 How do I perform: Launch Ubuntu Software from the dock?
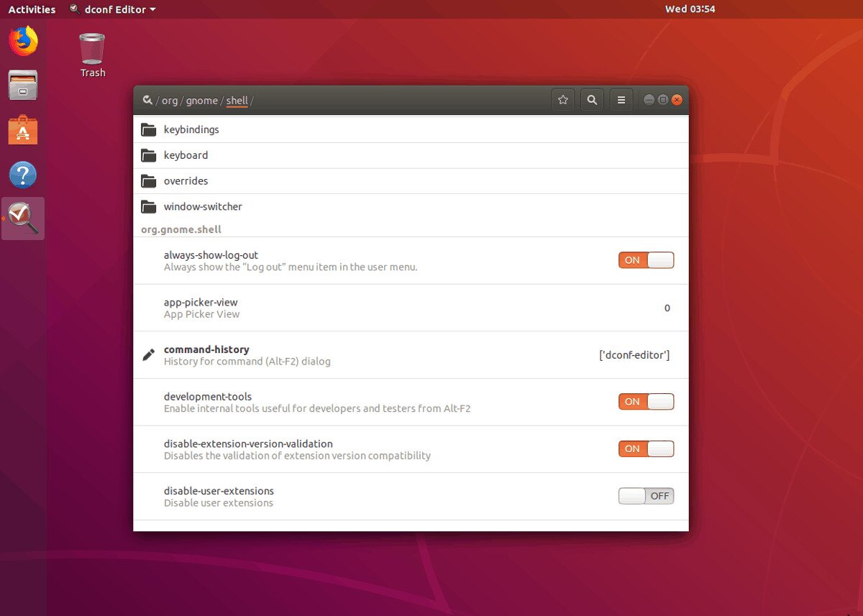23,131
